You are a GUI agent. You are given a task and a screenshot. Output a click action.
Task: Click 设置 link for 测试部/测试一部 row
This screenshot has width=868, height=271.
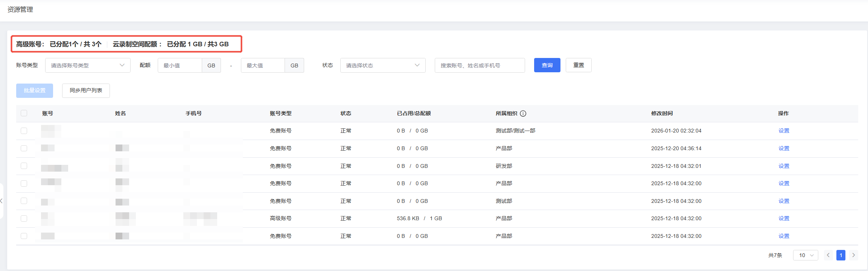coord(784,131)
